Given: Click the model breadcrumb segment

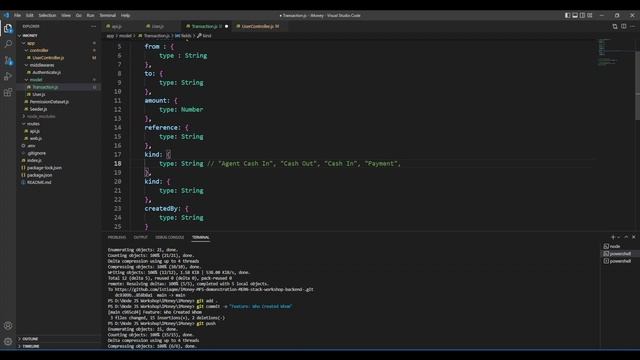Looking at the screenshot, I should point(125,36).
